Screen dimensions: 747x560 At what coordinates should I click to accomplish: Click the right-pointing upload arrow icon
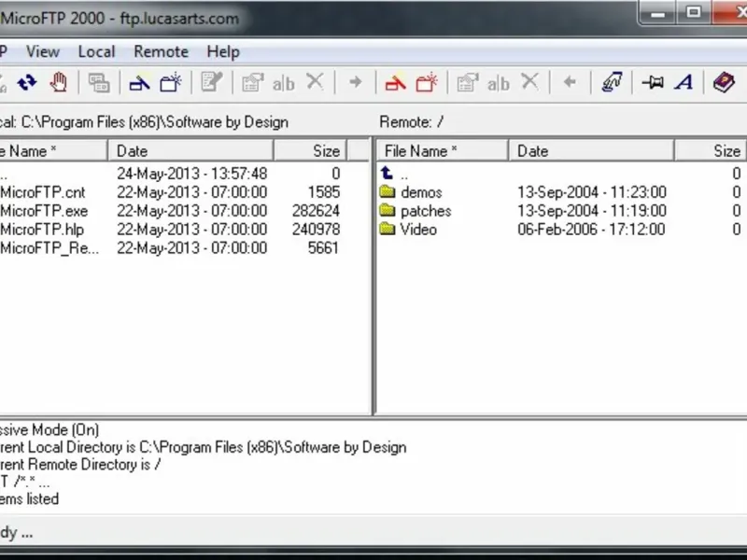[356, 82]
